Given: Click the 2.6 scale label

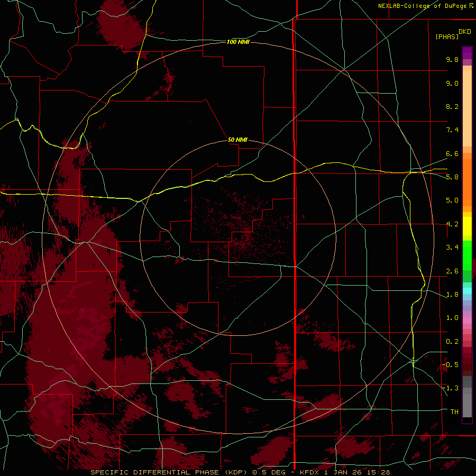Looking at the screenshot, I should (x=452, y=271).
